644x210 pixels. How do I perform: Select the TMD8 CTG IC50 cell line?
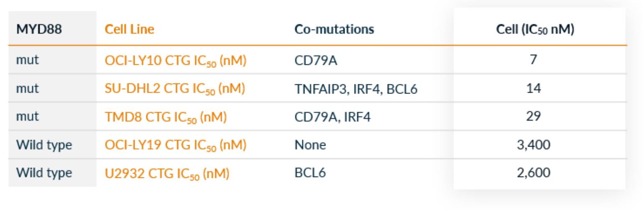166,116
